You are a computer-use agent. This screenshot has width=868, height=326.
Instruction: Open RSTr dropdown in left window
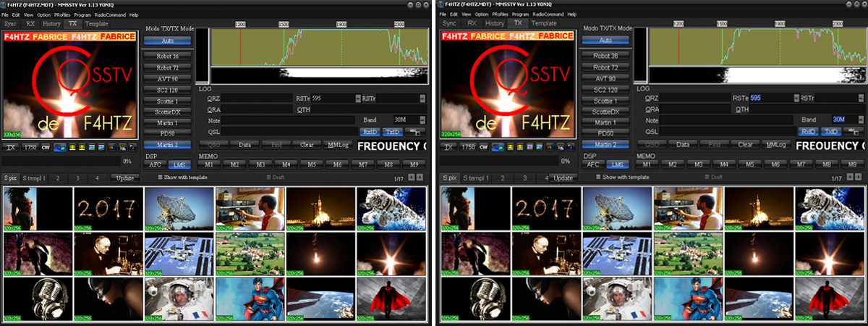[422, 98]
